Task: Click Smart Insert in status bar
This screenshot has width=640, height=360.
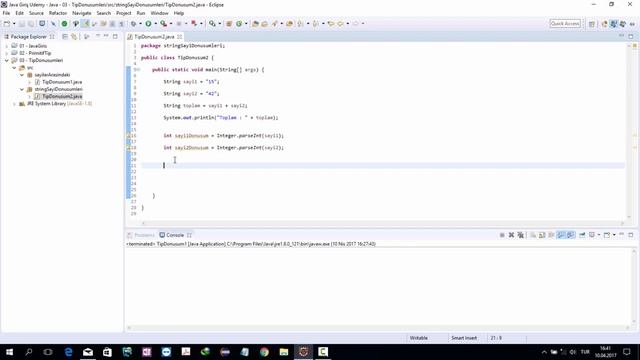Action: tap(464, 338)
